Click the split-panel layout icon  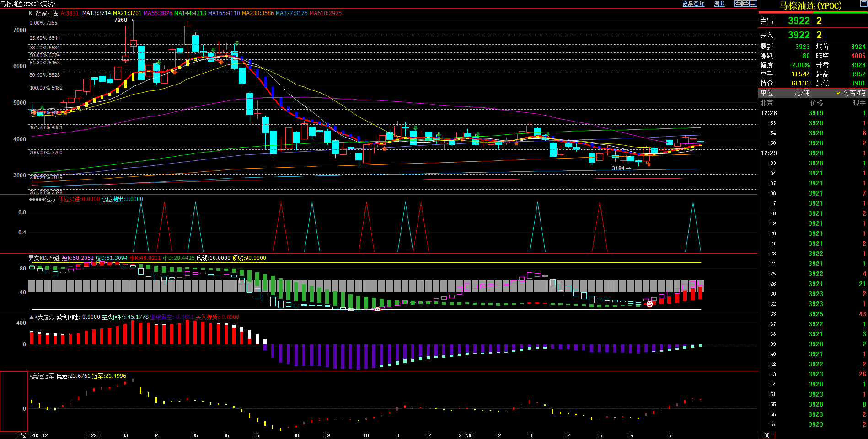tap(753, 4)
